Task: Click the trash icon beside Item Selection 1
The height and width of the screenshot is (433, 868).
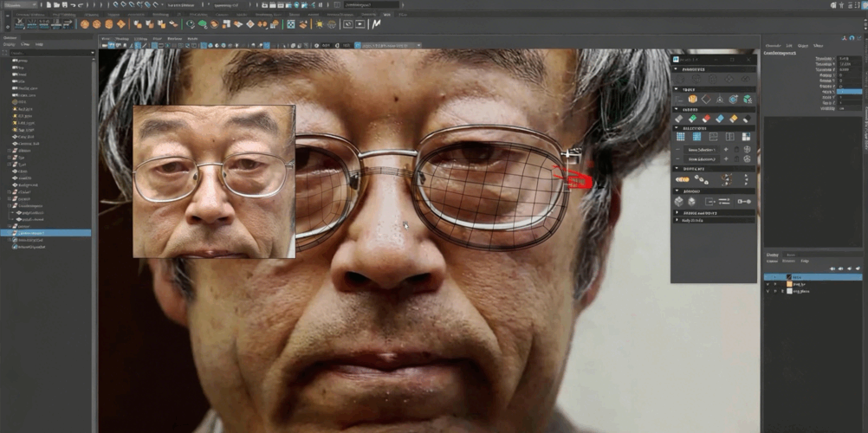Action: pos(736,150)
